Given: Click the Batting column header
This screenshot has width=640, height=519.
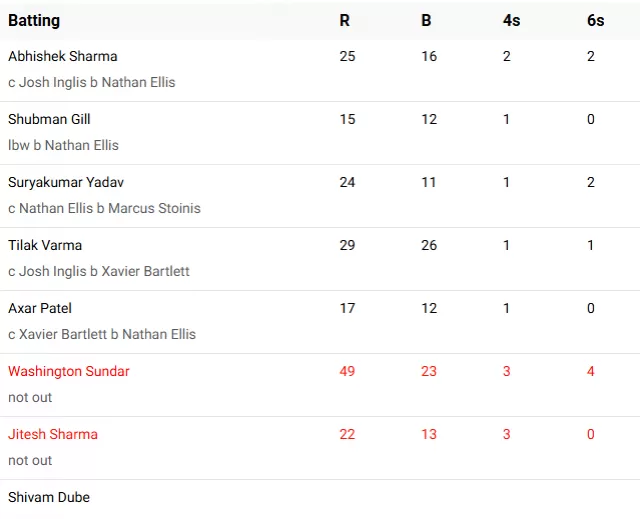Looking at the screenshot, I should 34,20.
